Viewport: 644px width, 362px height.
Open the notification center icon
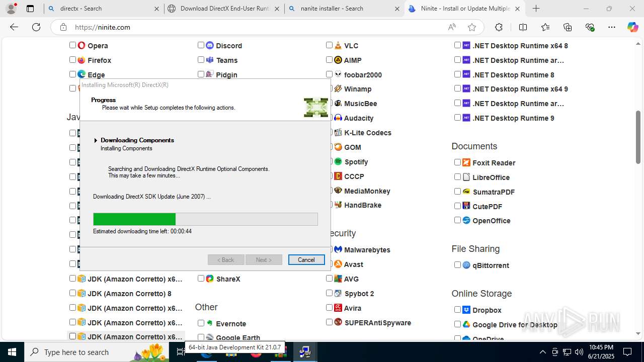(x=627, y=352)
